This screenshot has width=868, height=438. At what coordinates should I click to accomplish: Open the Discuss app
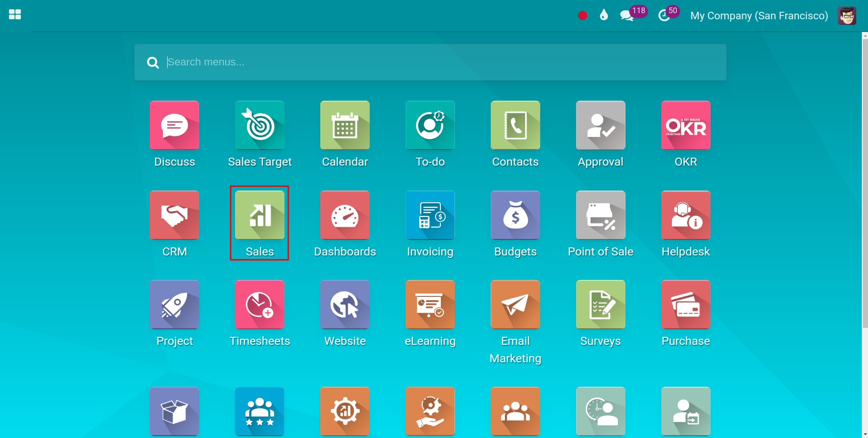174,125
